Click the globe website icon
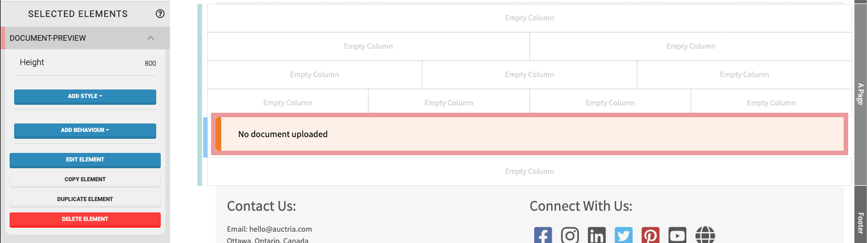The image size is (868, 243). pyautogui.click(x=705, y=235)
